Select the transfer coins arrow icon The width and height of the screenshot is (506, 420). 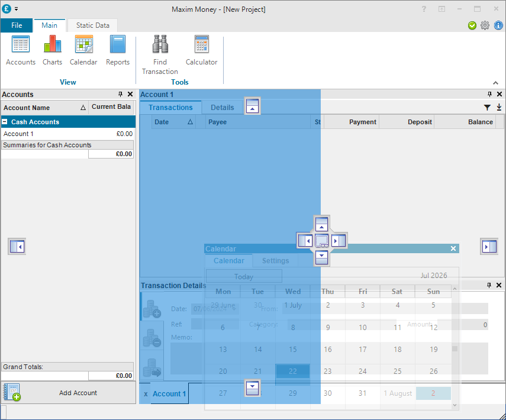tap(152, 367)
